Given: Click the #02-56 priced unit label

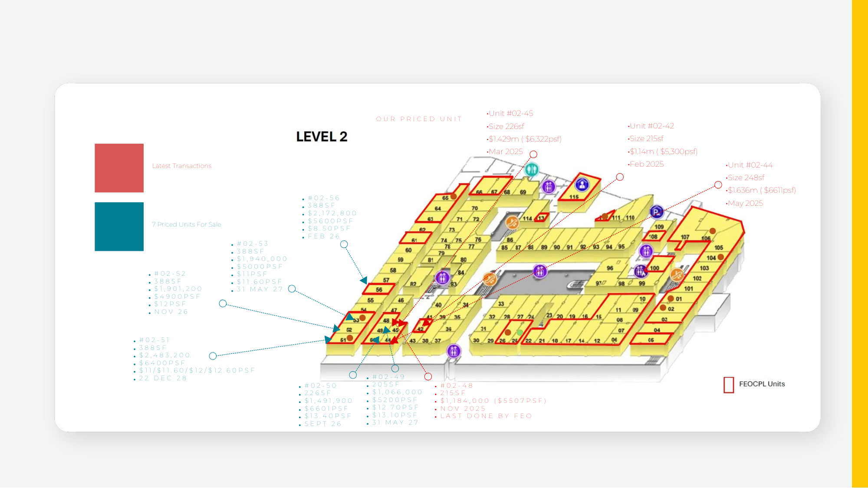Looking at the screenshot, I should 323,198.
